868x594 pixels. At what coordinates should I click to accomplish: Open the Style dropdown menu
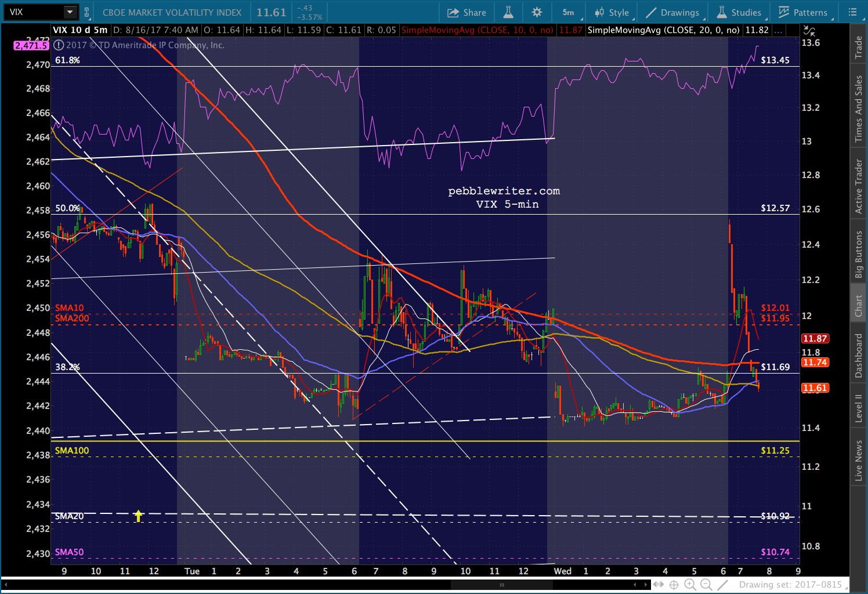pyautogui.click(x=612, y=12)
